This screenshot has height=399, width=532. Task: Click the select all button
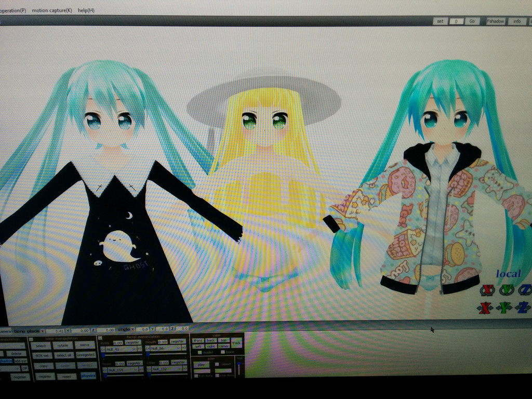coord(64,355)
